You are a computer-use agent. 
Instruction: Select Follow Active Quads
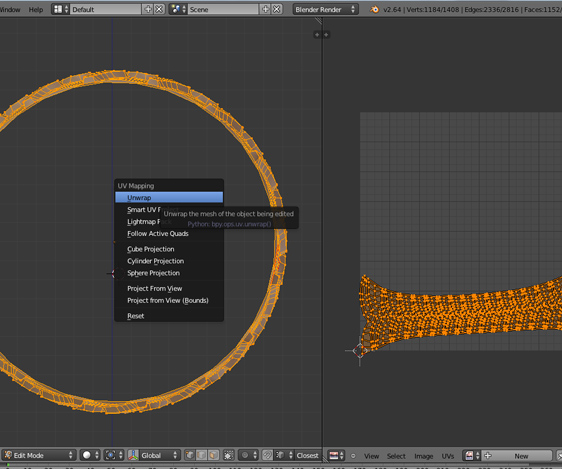point(169,234)
